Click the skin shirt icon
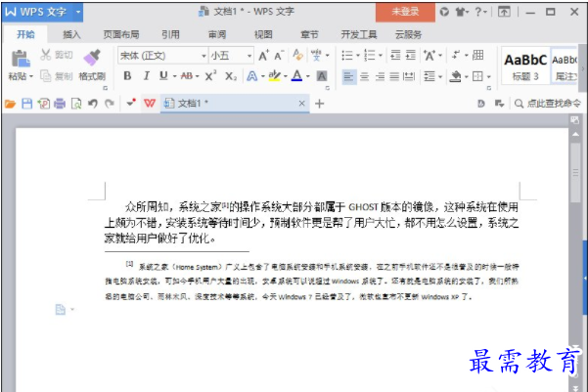This screenshot has height=392, width=588. 461,12
